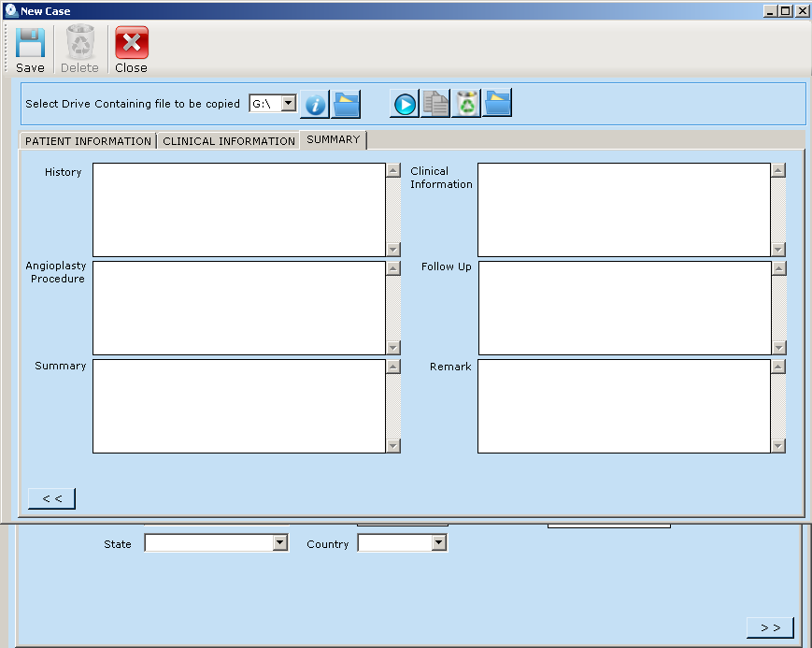Open the State dropdown list
This screenshot has width=812, height=648.
(x=279, y=543)
